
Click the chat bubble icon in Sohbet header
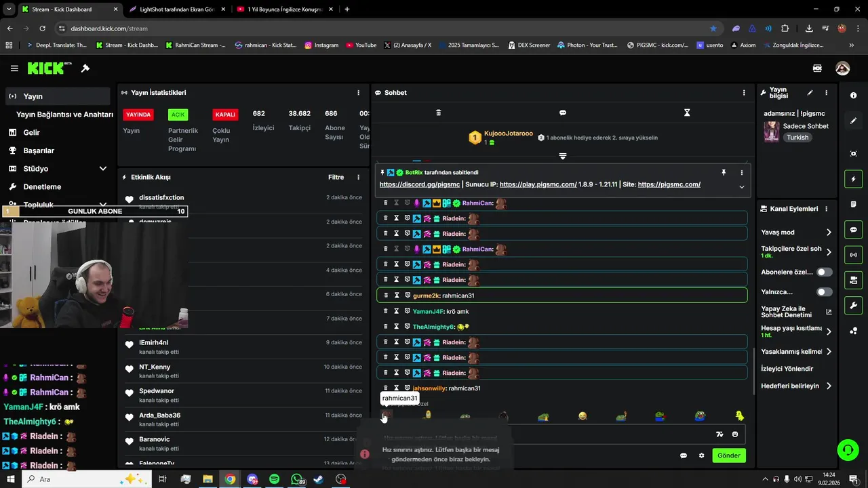pyautogui.click(x=563, y=113)
